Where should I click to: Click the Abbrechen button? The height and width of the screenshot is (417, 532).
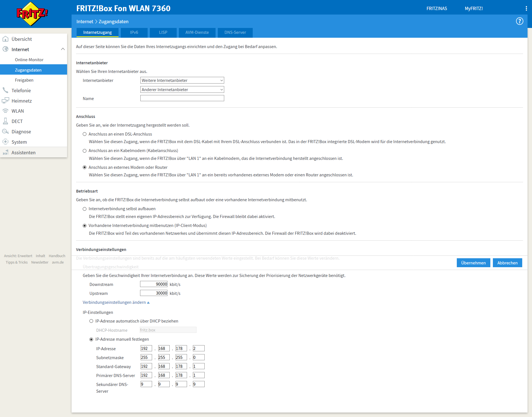pos(507,263)
